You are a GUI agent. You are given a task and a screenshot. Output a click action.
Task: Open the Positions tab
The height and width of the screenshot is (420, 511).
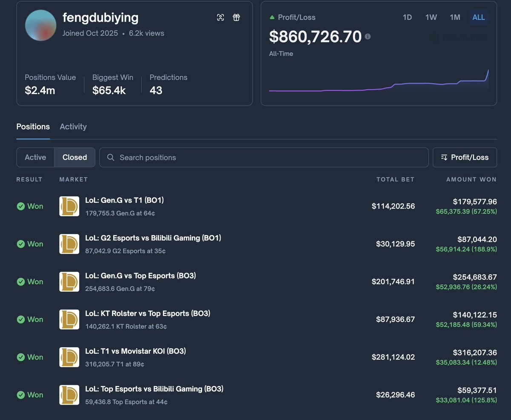pos(33,127)
